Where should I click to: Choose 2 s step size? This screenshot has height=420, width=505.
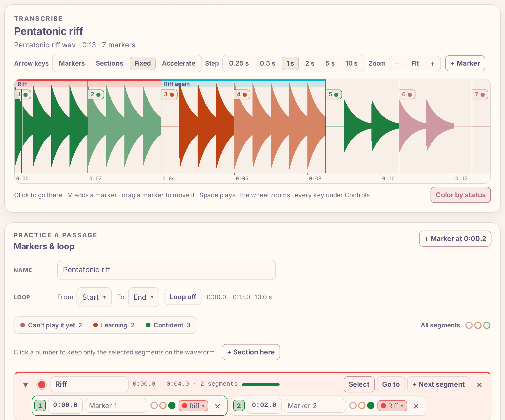coord(310,63)
